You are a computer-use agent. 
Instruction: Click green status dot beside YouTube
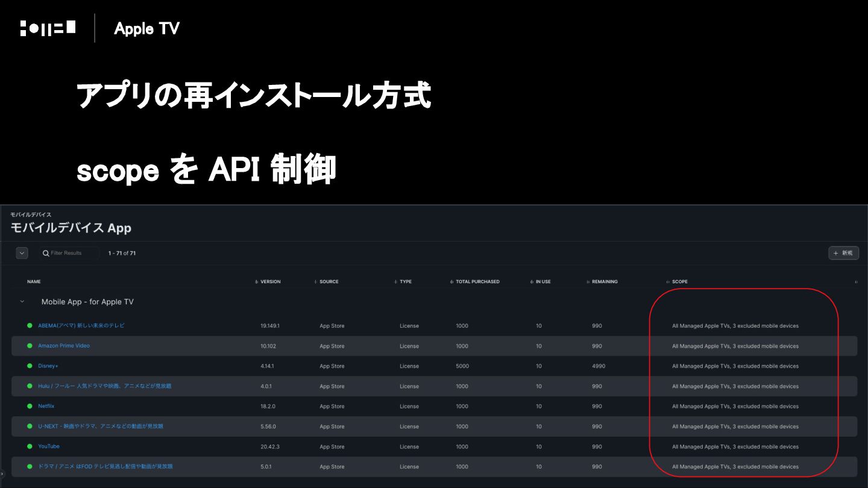click(30, 446)
